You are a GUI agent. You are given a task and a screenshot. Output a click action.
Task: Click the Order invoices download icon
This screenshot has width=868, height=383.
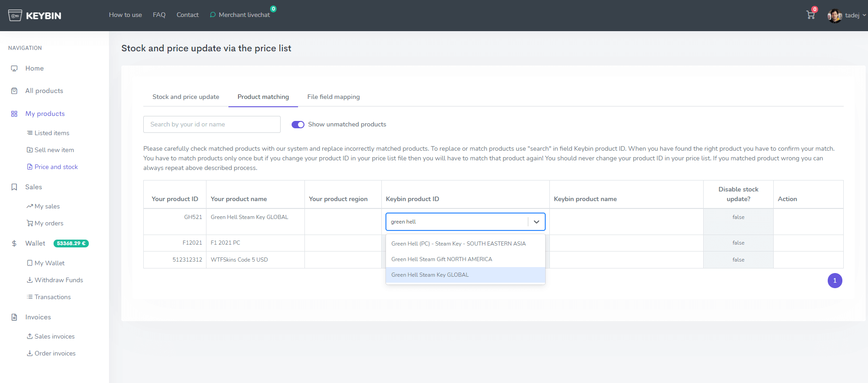(x=30, y=353)
